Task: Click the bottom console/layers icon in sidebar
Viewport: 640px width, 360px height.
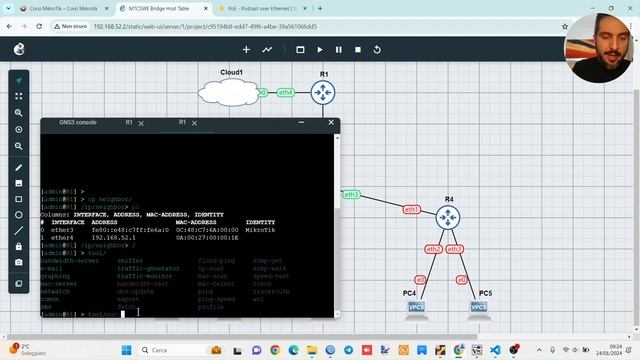Action: (x=19, y=283)
